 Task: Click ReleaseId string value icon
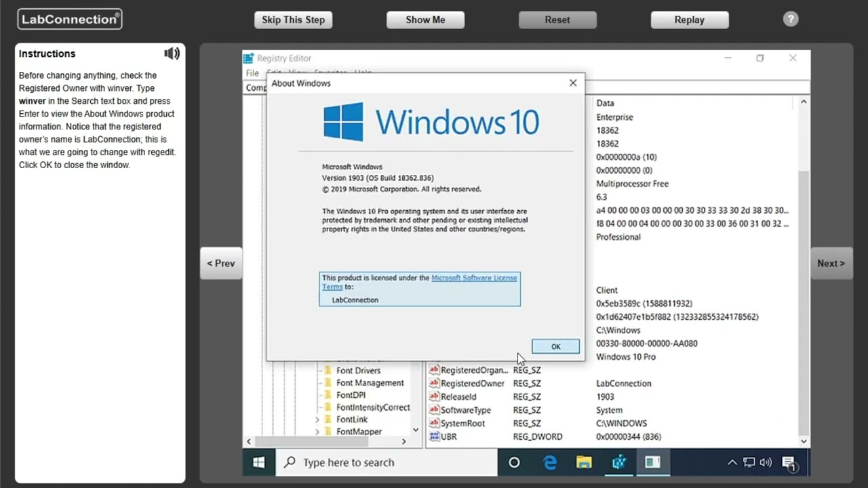click(x=434, y=396)
